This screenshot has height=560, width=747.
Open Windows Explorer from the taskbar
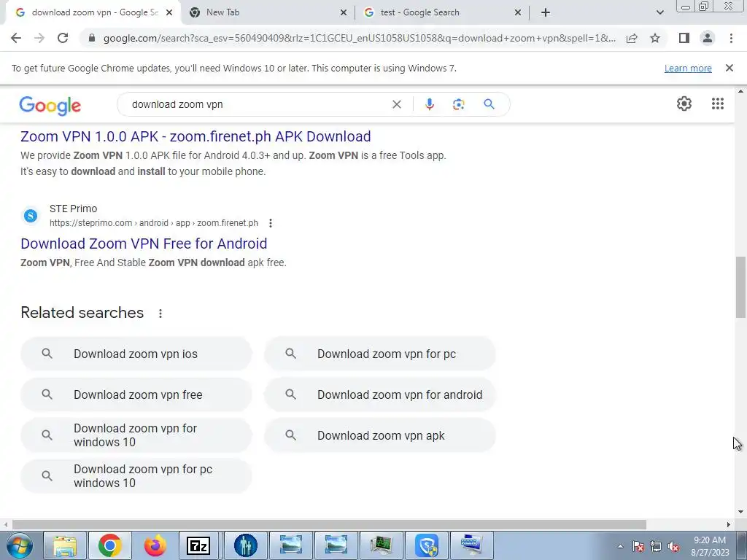65,545
